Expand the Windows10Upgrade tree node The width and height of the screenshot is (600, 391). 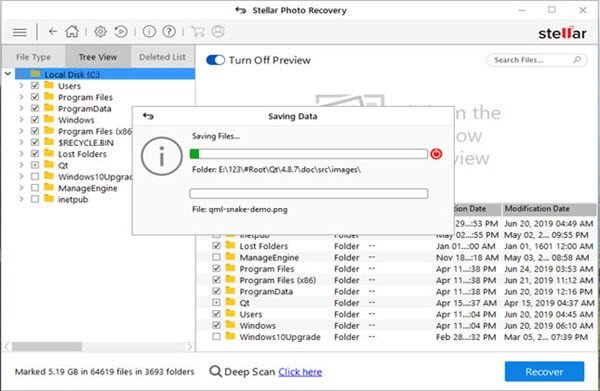(x=21, y=176)
